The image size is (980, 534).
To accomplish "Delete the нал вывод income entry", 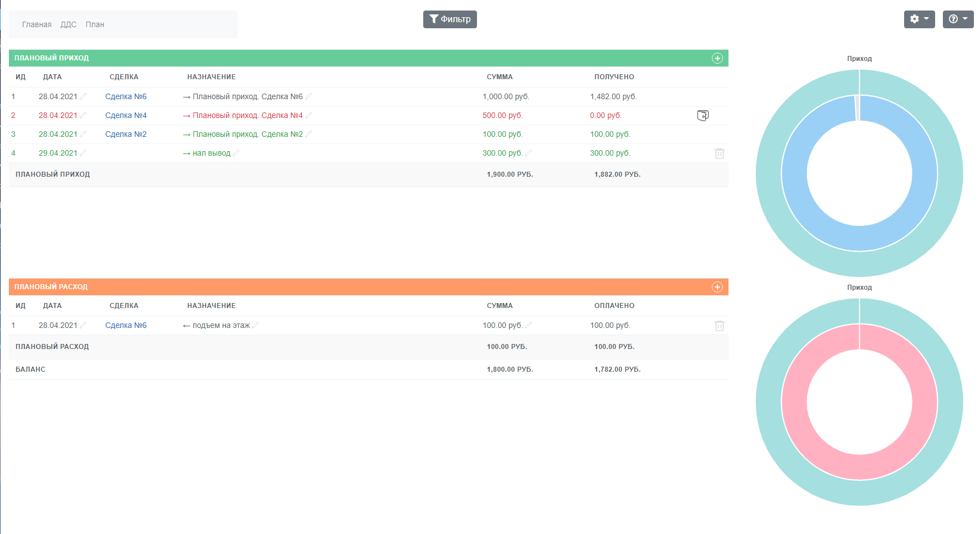I will point(719,153).
